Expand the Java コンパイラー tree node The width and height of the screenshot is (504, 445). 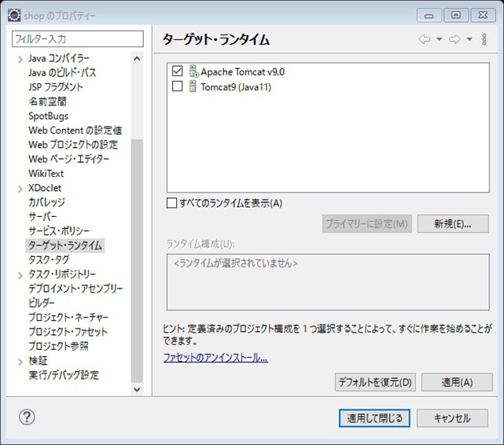20,59
